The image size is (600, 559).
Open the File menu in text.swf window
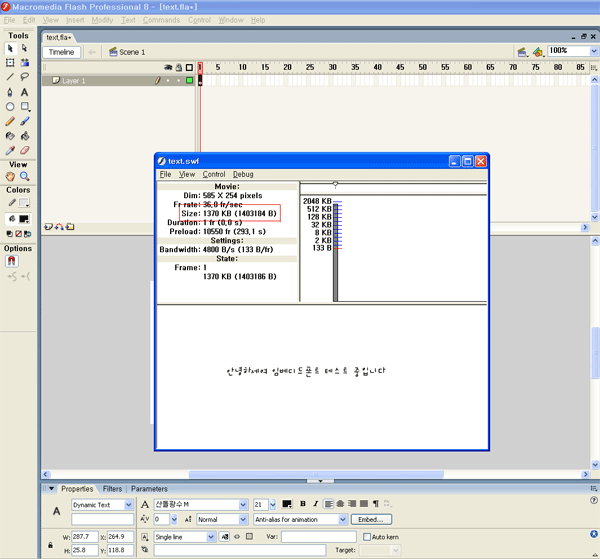point(165,174)
